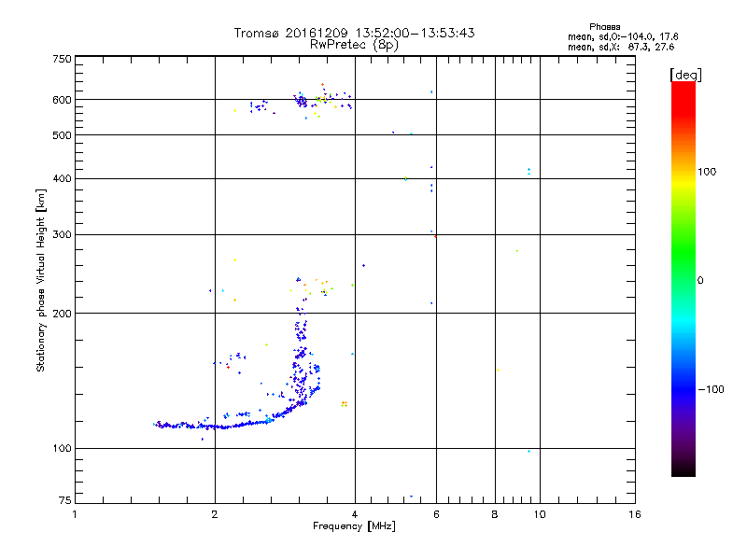The width and height of the screenshot is (747, 560).
Task: Select the 'RwPretec (8p)' subtitle text
Action: pos(354,45)
